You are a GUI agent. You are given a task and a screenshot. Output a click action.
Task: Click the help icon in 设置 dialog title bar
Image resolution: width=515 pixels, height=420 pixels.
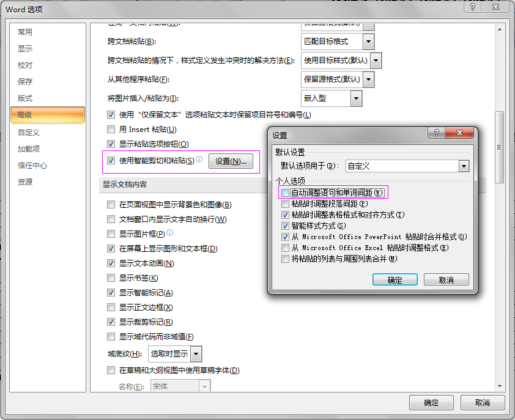coord(435,134)
